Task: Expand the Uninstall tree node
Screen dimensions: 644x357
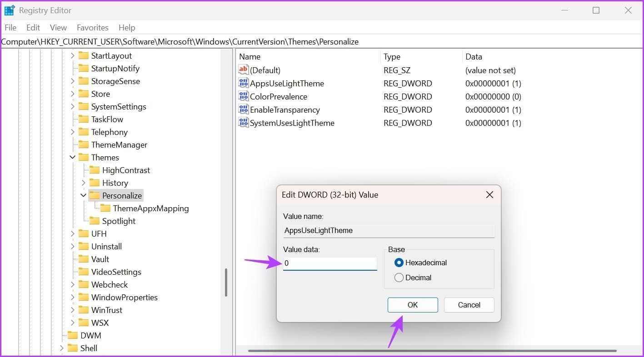Action: tap(72, 246)
